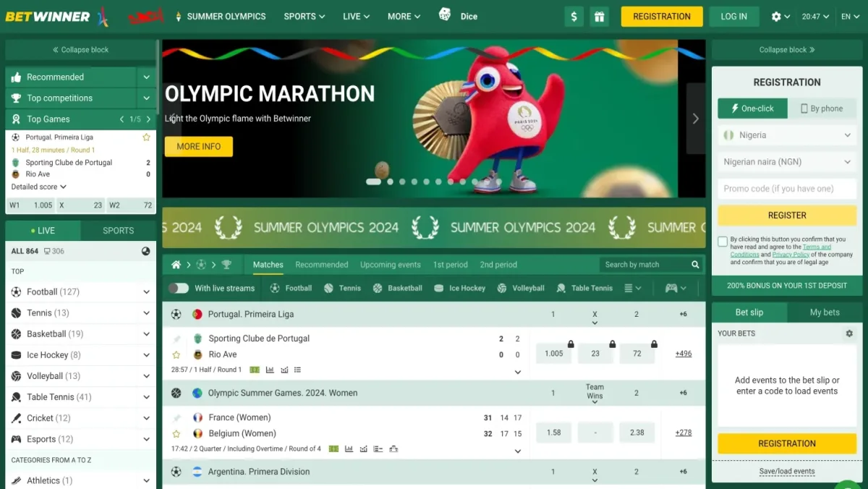This screenshot has width=868, height=489.
Task: Click the yellow REGISTER button
Action: click(x=787, y=216)
